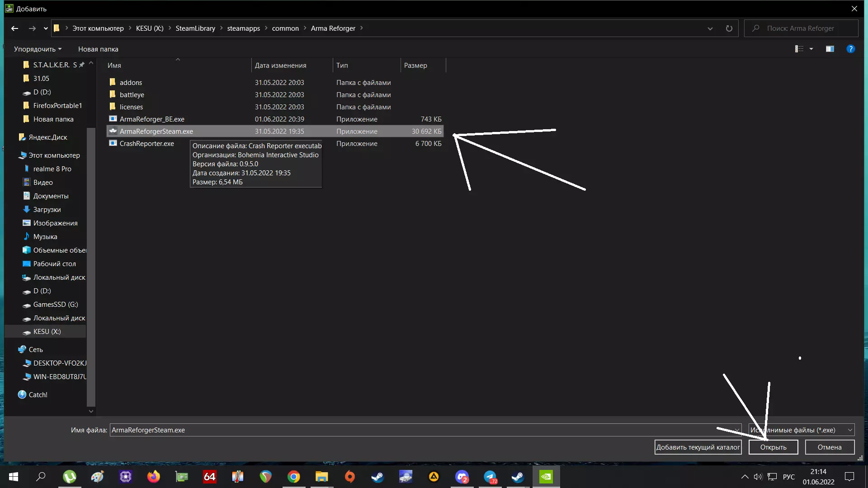Open Steam from the taskbar
The width and height of the screenshot is (868, 488).
tap(377, 477)
